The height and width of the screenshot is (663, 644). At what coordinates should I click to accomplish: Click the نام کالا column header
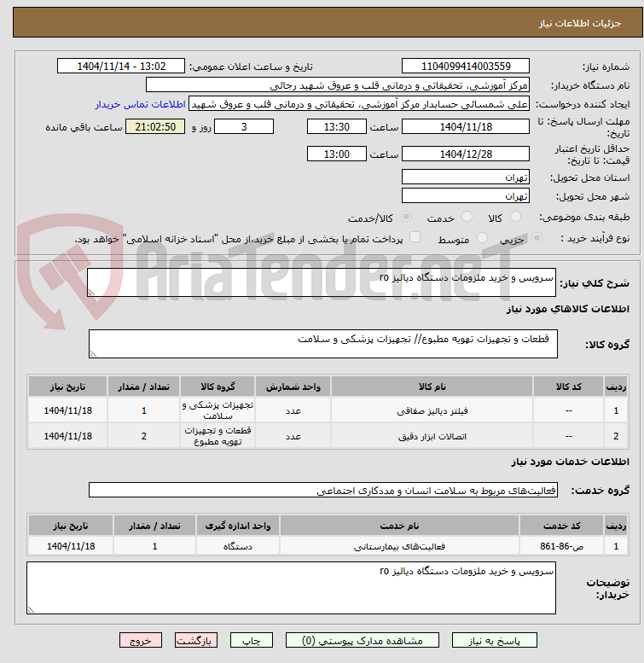432,387
